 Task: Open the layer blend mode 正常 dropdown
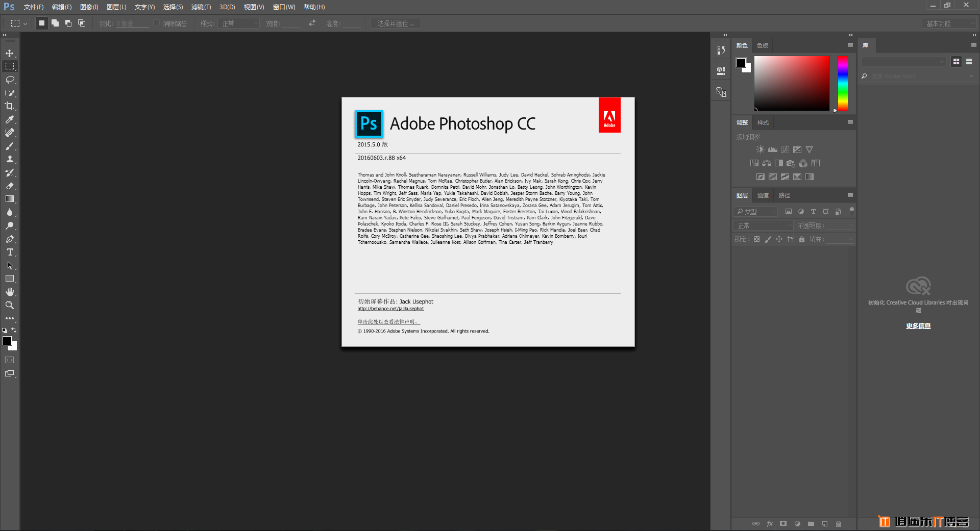[x=764, y=225]
